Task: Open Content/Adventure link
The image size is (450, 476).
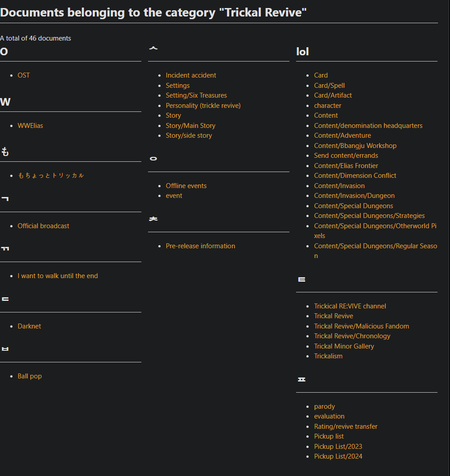Action: point(343,135)
